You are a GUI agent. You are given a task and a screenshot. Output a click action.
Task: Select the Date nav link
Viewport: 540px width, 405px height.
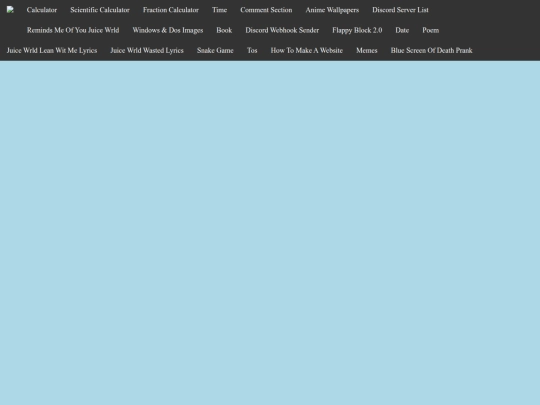tap(402, 30)
